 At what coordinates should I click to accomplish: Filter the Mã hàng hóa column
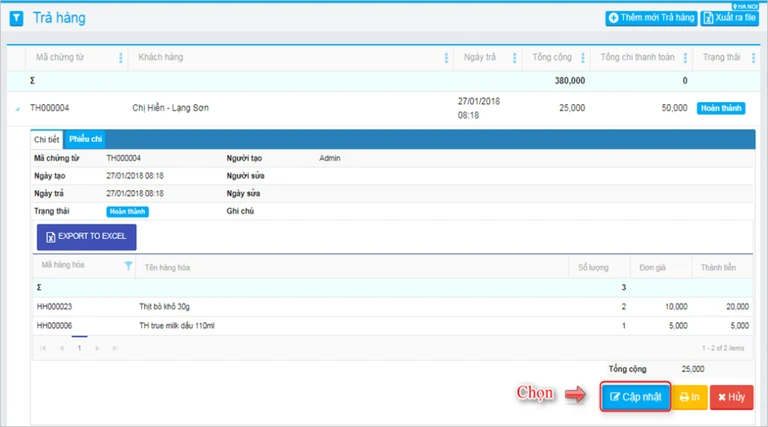point(128,265)
